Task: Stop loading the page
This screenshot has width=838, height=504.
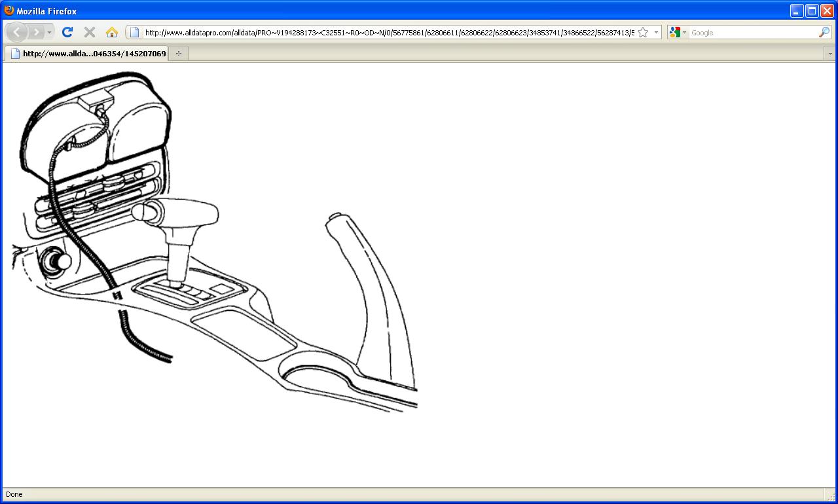Action: pos(90,32)
